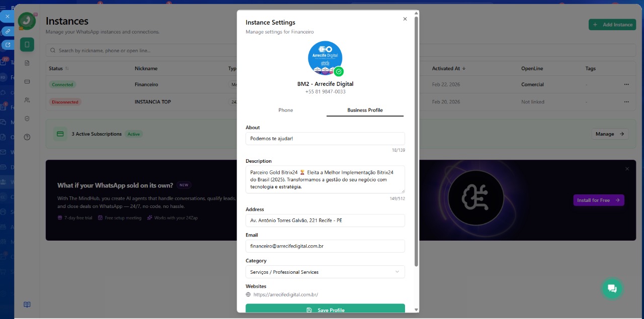Image resolution: width=644 pixels, height=319 pixels.
Task: Open the users icon in left sidebar
Action: 27,100
